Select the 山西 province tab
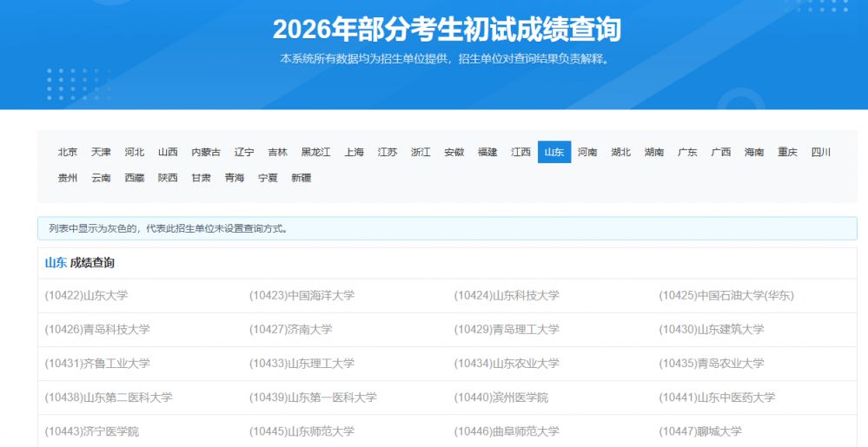The width and height of the screenshot is (868, 447). [168, 152]
